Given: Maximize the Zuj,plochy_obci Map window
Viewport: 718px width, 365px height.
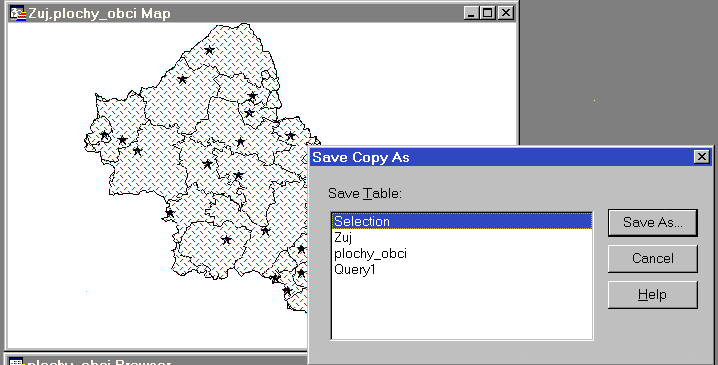Looking at the screenshot, I should tap(488, 13).
